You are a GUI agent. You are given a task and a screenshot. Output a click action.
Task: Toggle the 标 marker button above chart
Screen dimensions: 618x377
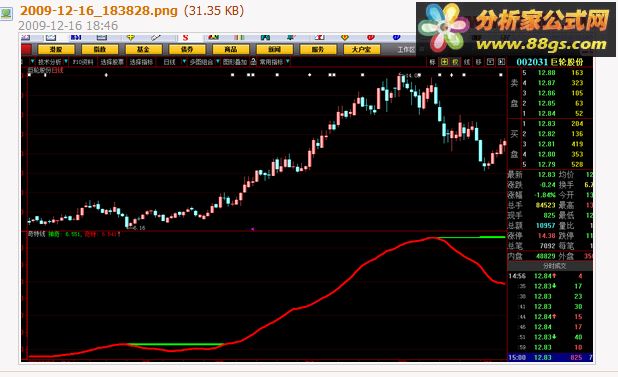432,61
